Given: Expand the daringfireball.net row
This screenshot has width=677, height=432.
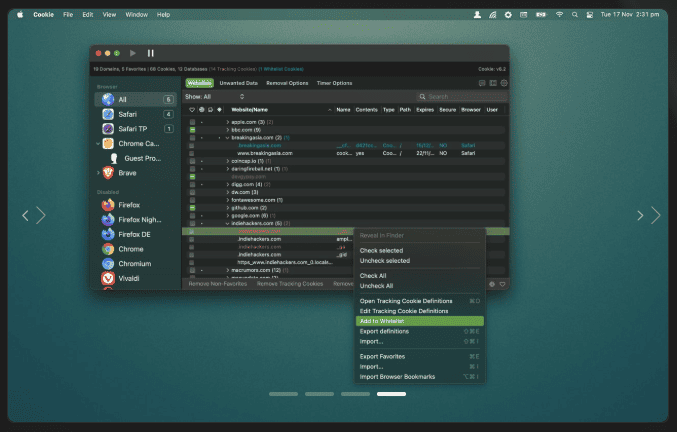Looking at the screenshot, I should [228, 169].
